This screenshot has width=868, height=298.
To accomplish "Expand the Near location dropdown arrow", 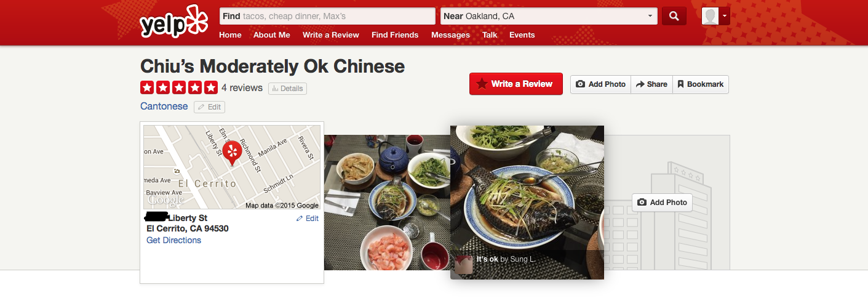I will [x=651, y=16].
